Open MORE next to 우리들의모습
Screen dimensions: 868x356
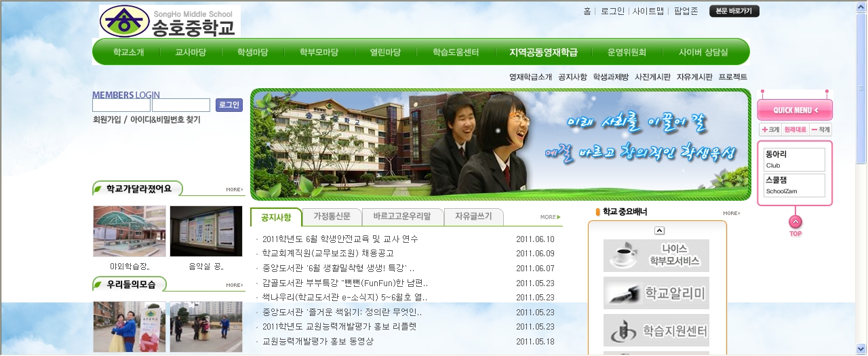234,285
